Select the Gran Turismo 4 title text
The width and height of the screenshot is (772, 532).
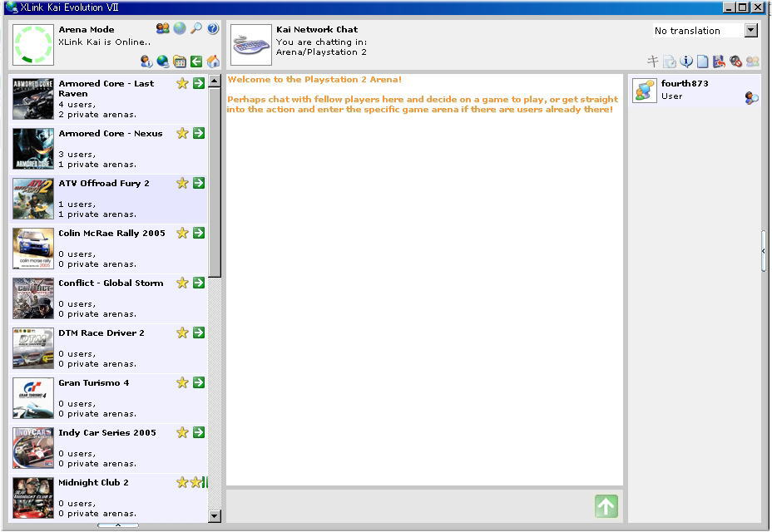(x=93, y=382)
